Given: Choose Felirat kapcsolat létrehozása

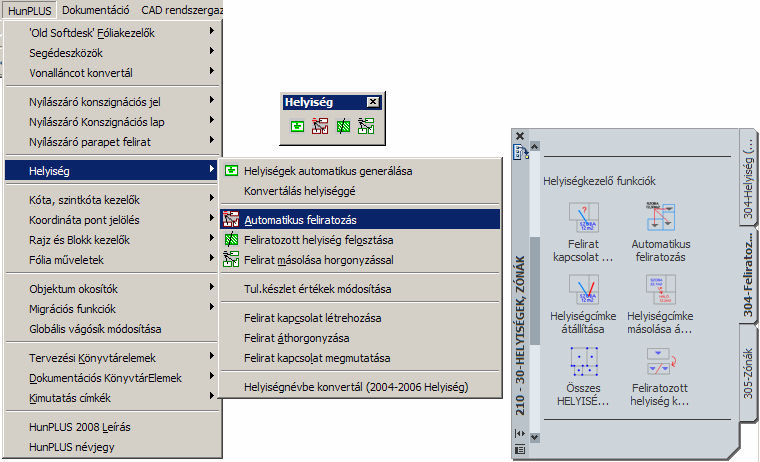Looking at the screenshot, I should pos(360,318).
